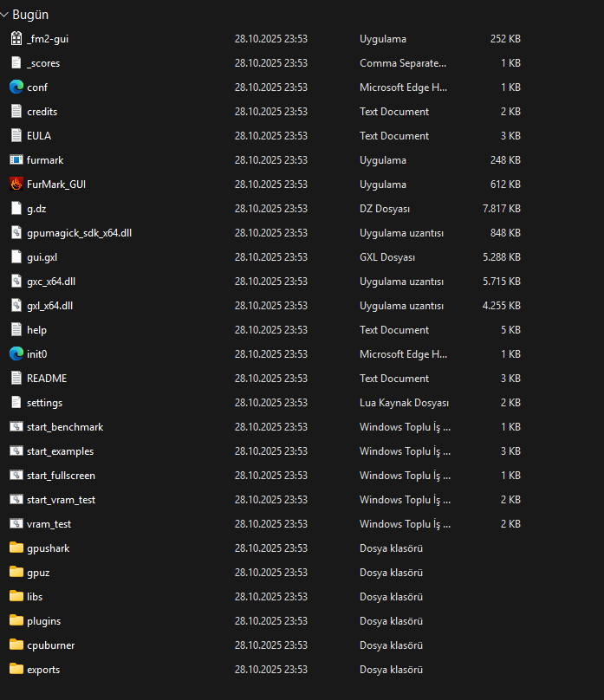Select the file name _scores
This screenshot has height=700, width=604.
43,63
